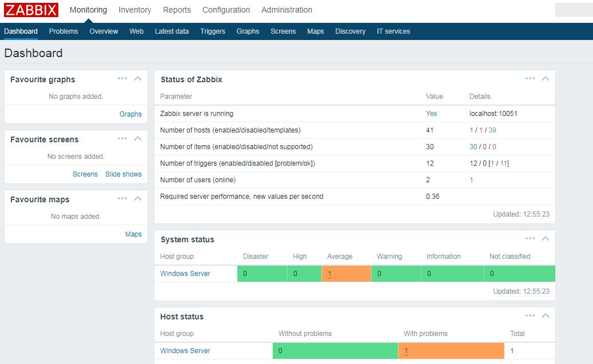Click Status of Zabbix 'Updated: 12:55:23' timestamp
Viewport: 593px width, 364px height.
(x=521, y=214)
